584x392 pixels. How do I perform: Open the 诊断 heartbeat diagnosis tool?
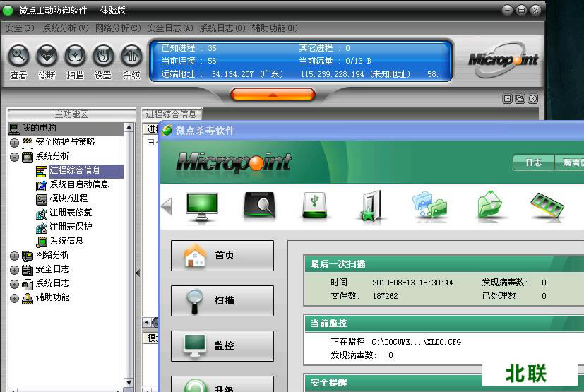tap(47, 56)
